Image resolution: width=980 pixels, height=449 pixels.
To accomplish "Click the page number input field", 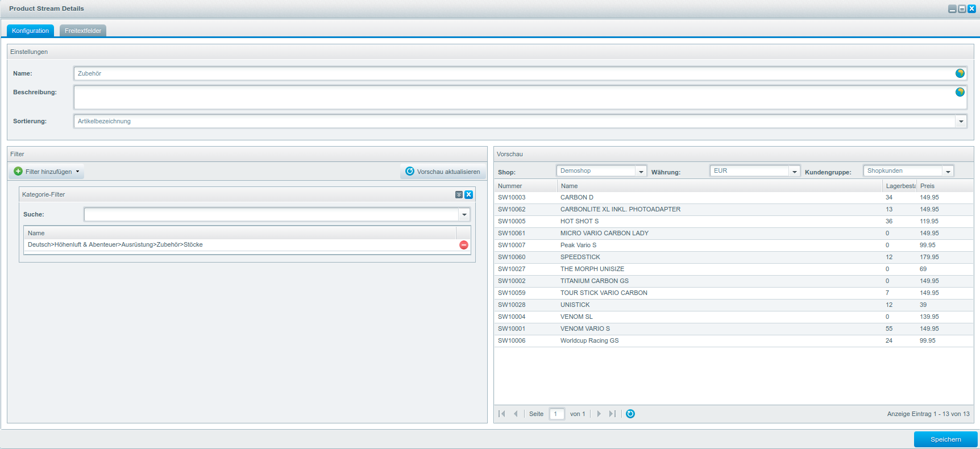I will 557,414.
